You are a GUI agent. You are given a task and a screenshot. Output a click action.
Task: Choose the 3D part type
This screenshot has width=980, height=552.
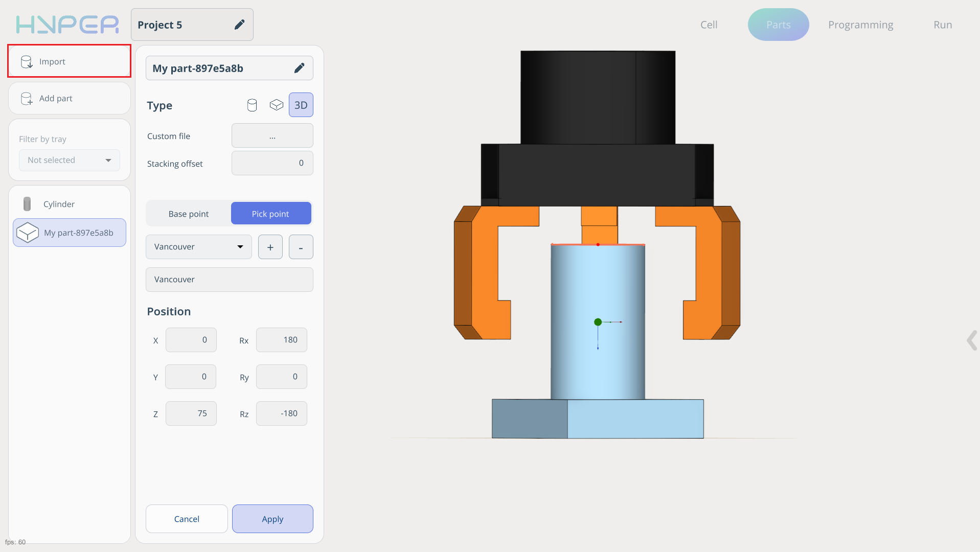(301, 105)
